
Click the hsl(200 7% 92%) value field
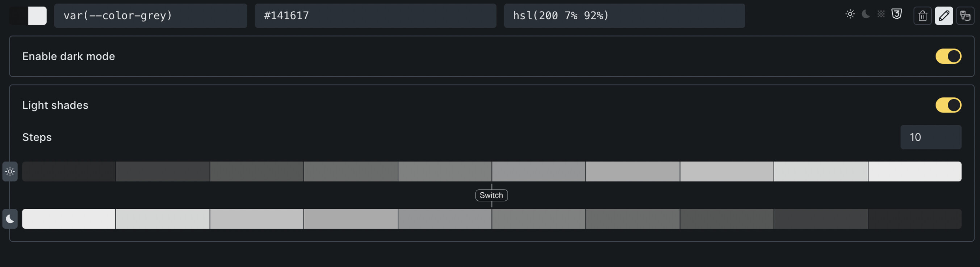coord(624,16)
